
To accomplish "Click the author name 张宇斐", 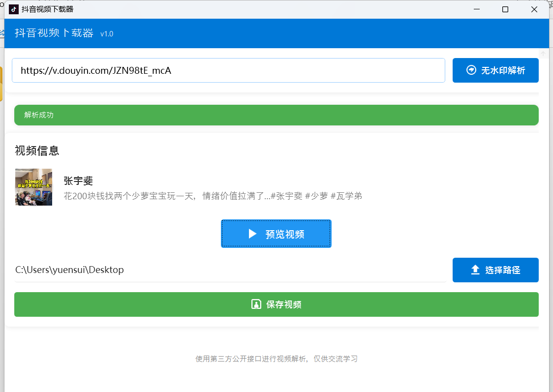I will (x=78, y=181).
